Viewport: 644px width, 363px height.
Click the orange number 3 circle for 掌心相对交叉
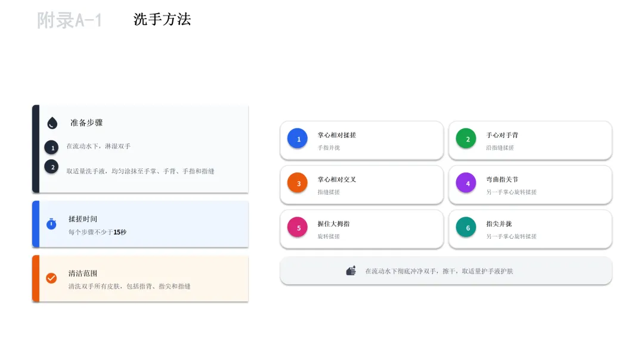tap(298, 183)
